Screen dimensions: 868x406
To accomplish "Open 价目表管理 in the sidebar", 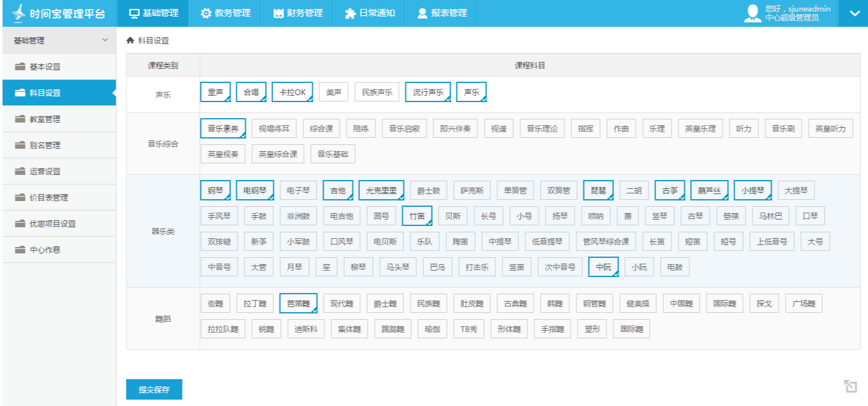I will [59, 198].
